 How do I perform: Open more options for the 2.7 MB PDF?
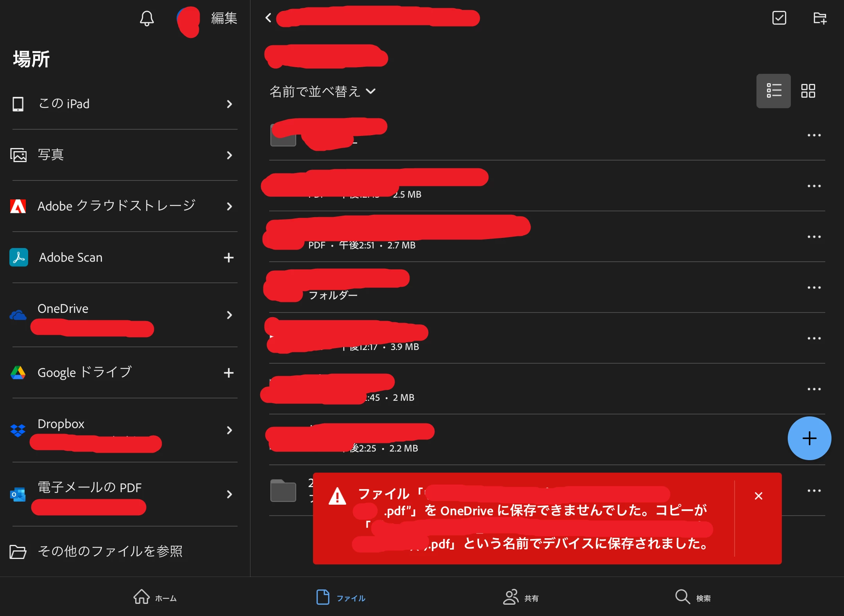point(814,237)
